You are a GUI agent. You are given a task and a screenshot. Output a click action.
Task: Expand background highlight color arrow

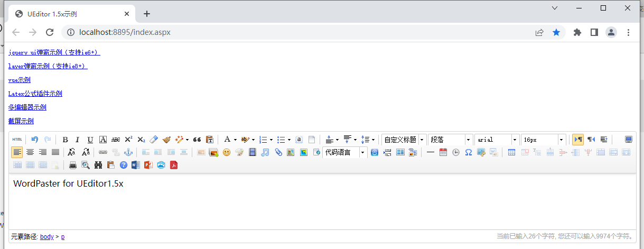(253, 140)
